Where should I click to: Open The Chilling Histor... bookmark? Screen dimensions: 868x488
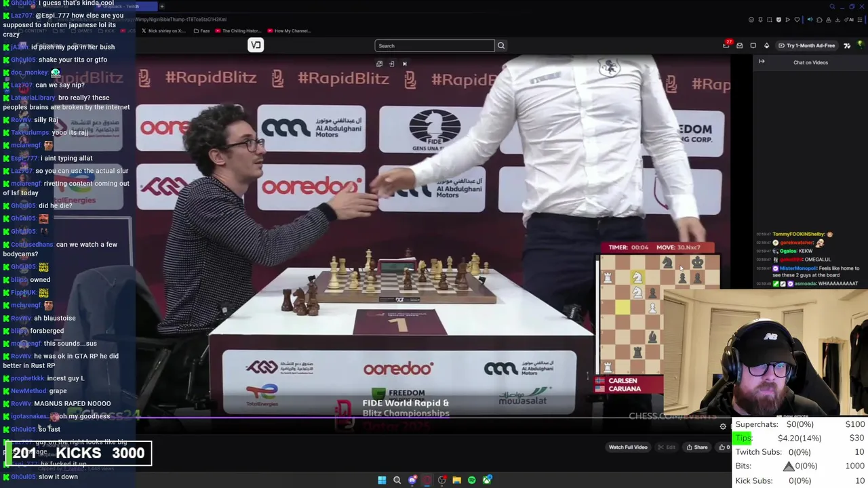[x=239, y=30]
